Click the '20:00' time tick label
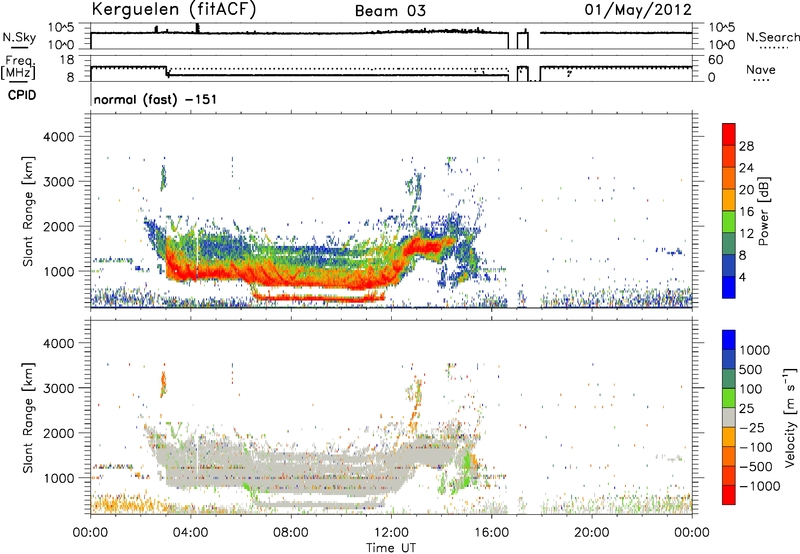 click(592, 533)
